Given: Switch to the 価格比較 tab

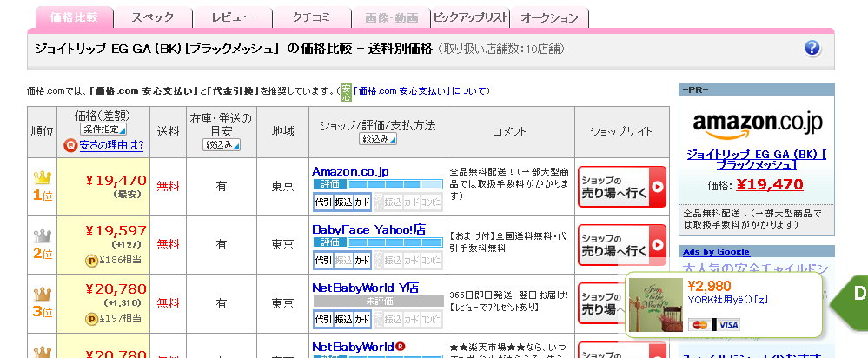Looking at the screenshot, I should [74, 17].
